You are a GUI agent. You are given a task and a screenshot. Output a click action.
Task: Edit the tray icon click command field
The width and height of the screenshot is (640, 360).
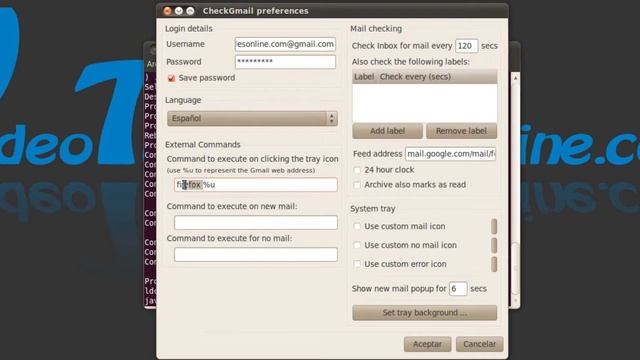(256, 184)
